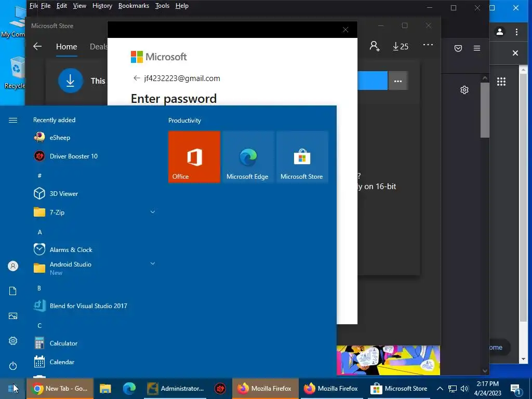This screenshot has width=532, height=399.
Task: Click the gray ellipsis button beside blue bar
Action: point(398,81)
